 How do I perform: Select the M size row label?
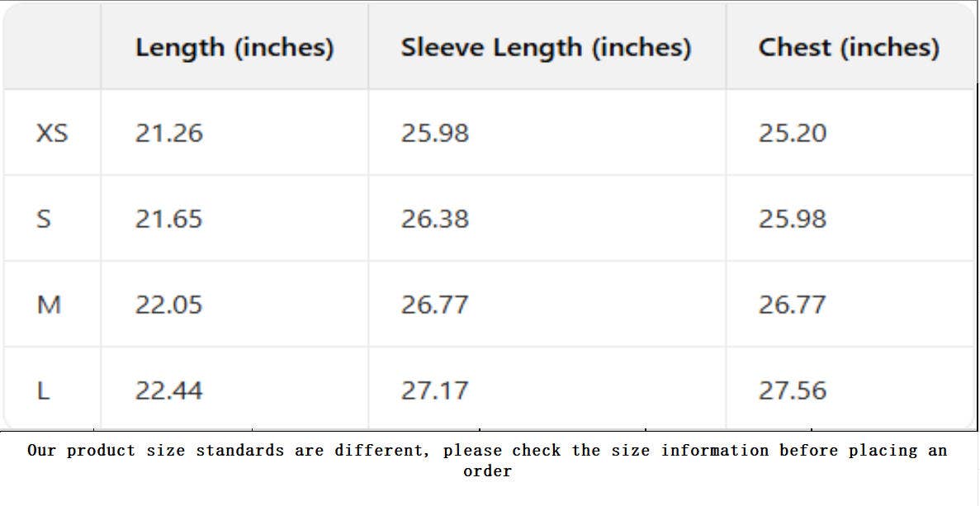click(x=50, y=305)
